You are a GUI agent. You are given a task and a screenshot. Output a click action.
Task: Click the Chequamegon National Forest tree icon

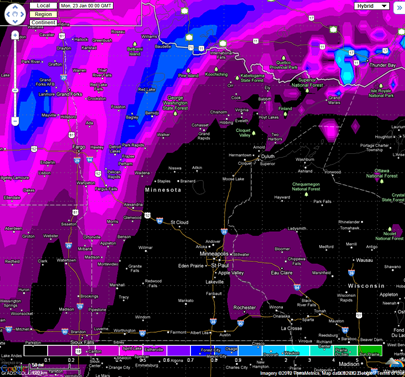(x=306, y=194)
